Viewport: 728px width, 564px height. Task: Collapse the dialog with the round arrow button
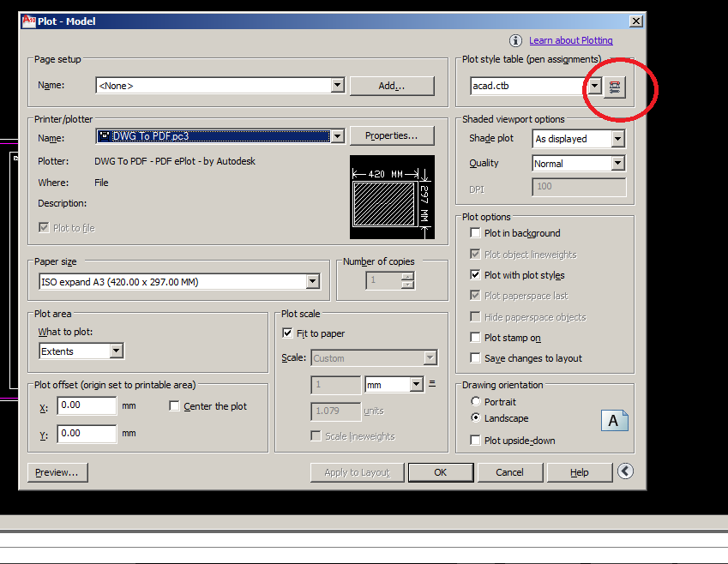[x=625, y=471]
